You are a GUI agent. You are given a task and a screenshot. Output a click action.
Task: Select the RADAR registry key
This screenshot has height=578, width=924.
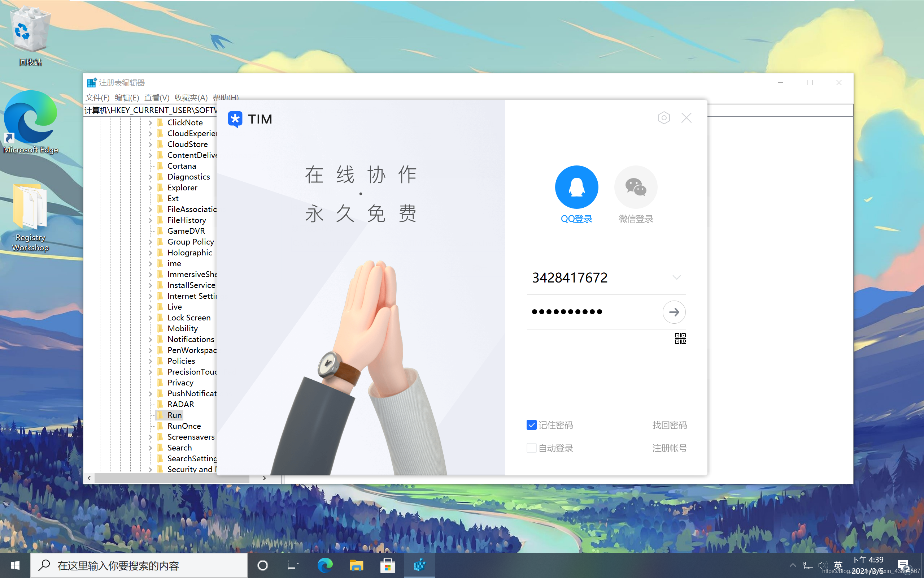[x=180, y=405]
